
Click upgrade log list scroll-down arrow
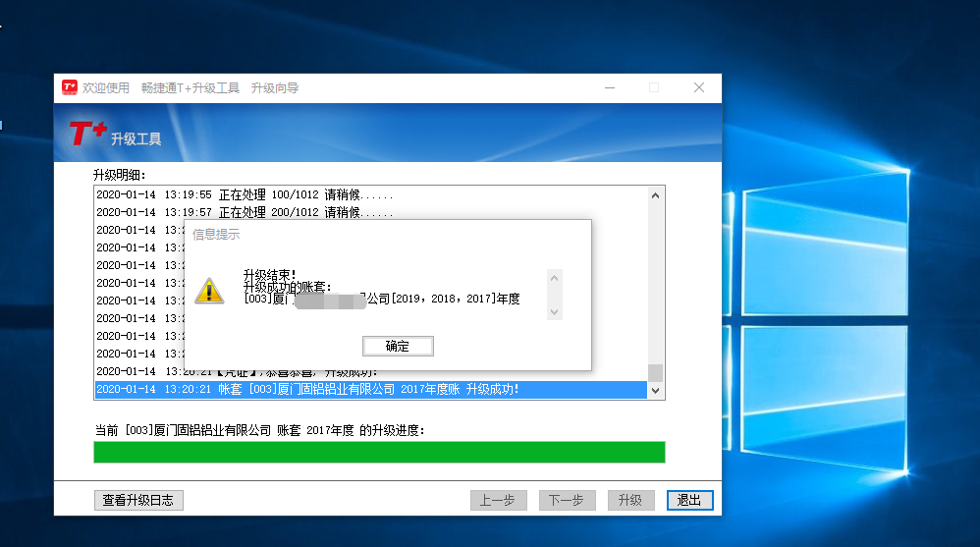tap(655, 391)
